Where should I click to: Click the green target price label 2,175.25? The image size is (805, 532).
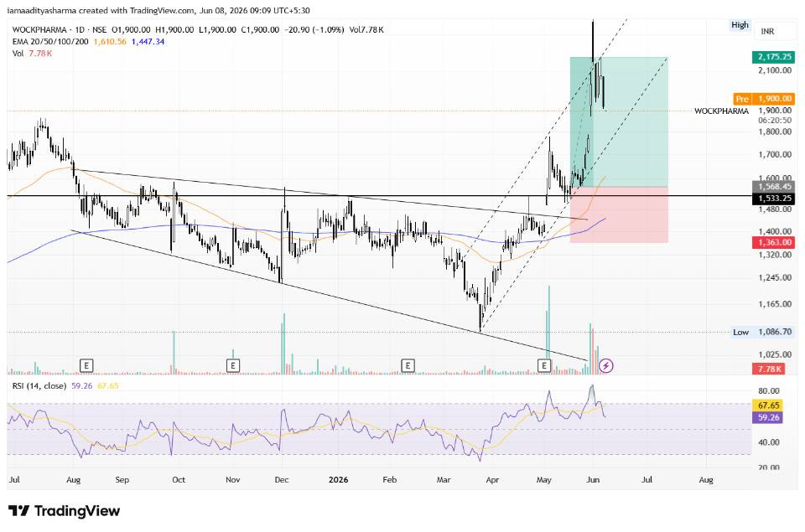[x=774, y=57]
